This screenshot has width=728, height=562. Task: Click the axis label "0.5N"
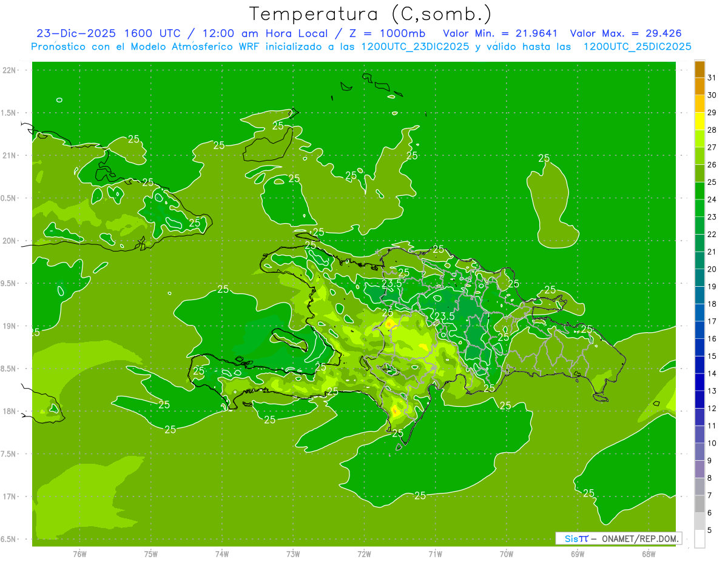[x=9, y=198]
